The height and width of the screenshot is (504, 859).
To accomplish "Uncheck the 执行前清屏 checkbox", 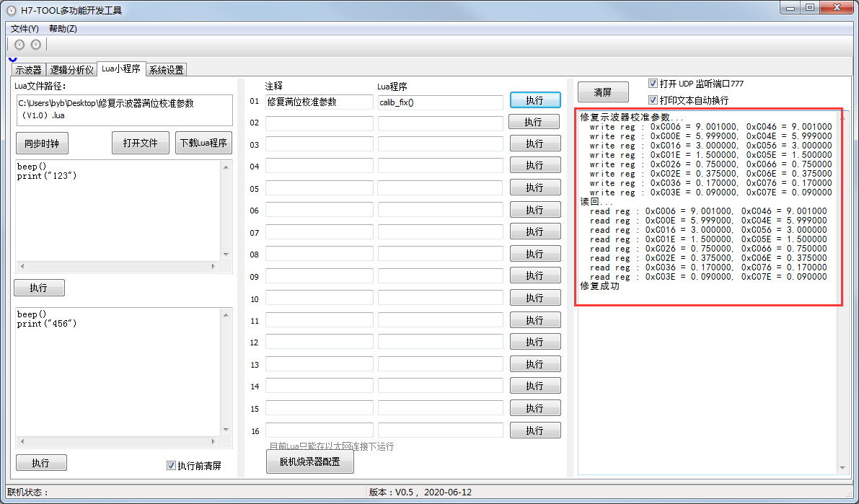I will 171,466.
